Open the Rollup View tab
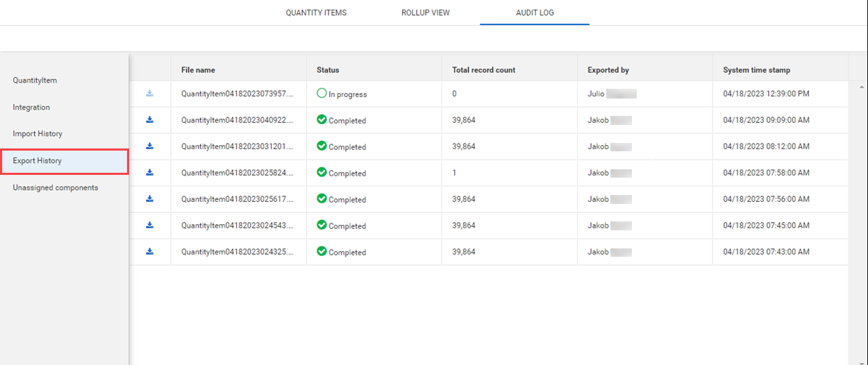Image resolution: width=868 pixels, height=365 pixels. (425, 13)
